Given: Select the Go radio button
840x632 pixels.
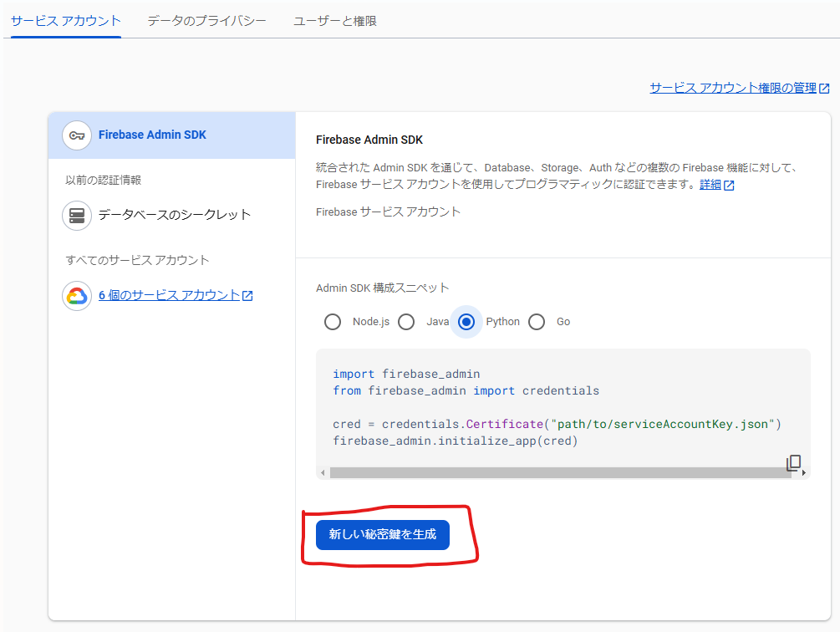Looking at the screenshot, I should [x=537, y=322].
